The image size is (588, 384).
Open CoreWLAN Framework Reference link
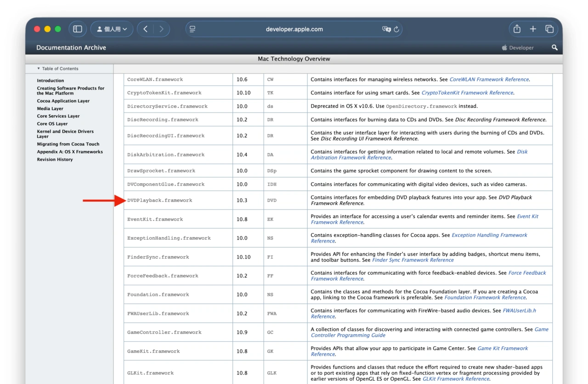tap(489, 79)
